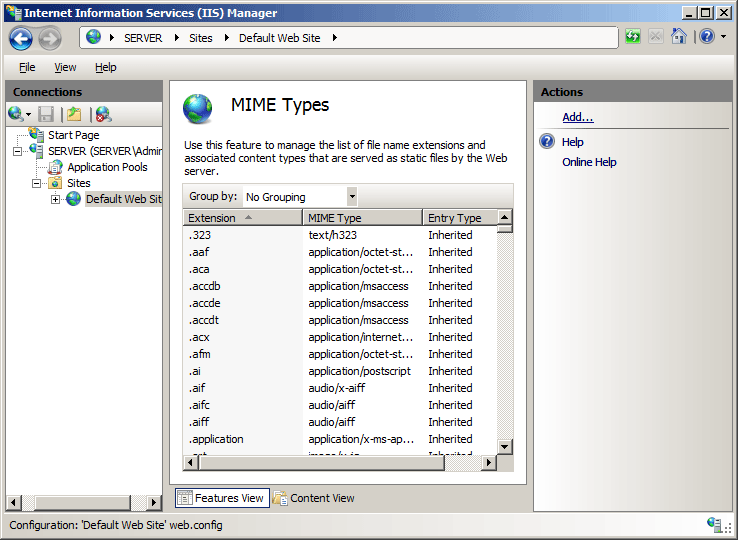
Task: Select Application Pools in the tree
Action: [107, 167]
